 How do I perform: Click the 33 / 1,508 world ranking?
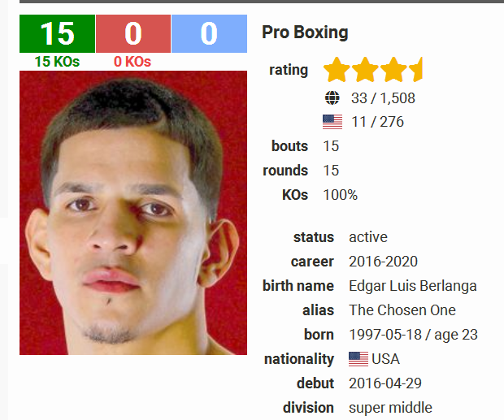383,98
